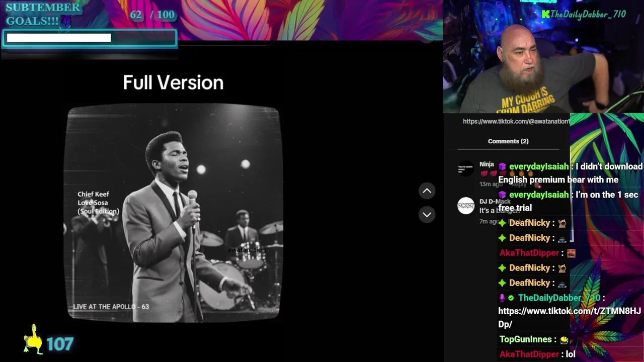Viewport: 644px width, 362px height.
Task: Click the webcam feed of the streamer
Action: tap(543, 56)
